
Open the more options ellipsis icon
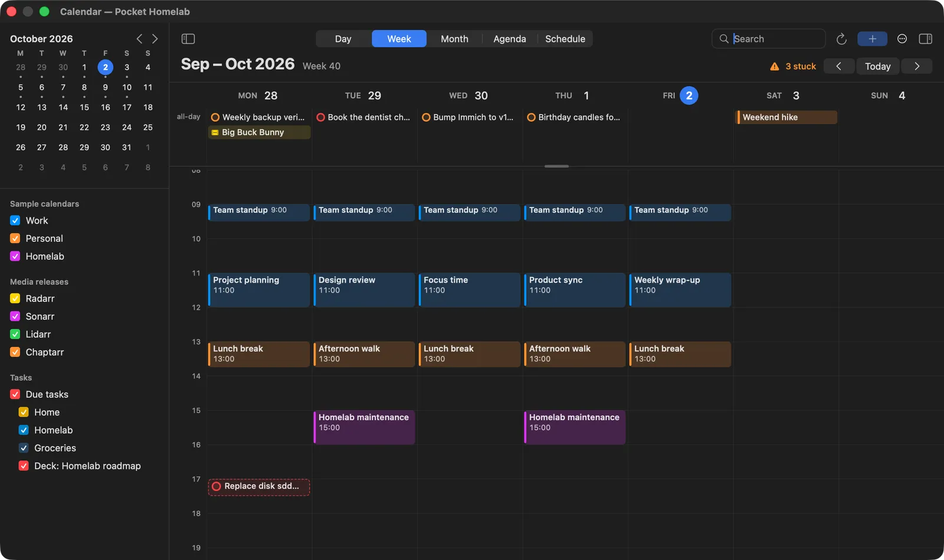(x=902, y=39)
